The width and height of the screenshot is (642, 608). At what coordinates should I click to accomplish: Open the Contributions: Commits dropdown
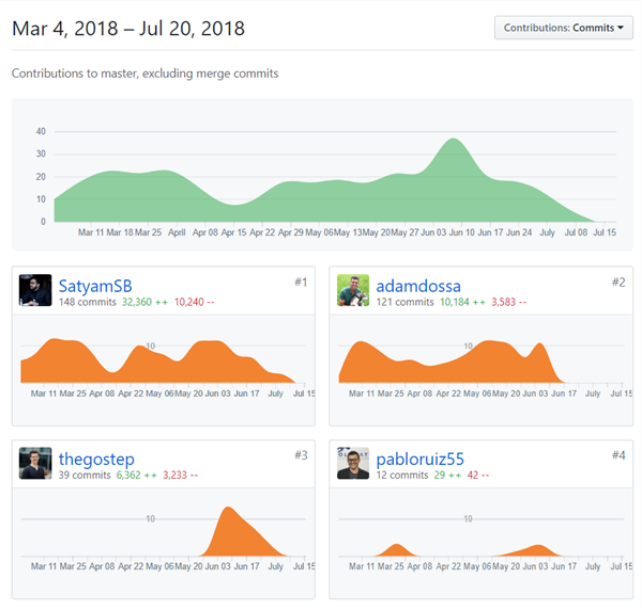563,28
